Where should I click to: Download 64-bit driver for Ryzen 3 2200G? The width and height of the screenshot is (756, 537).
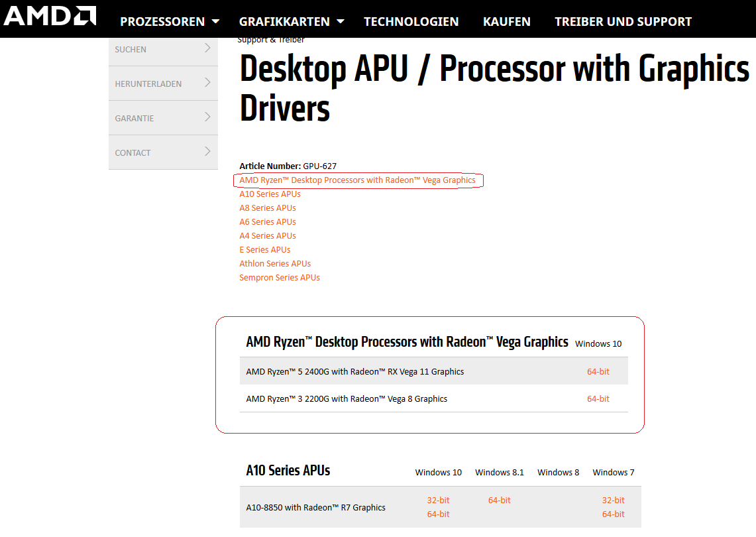(x=598, y=399)
